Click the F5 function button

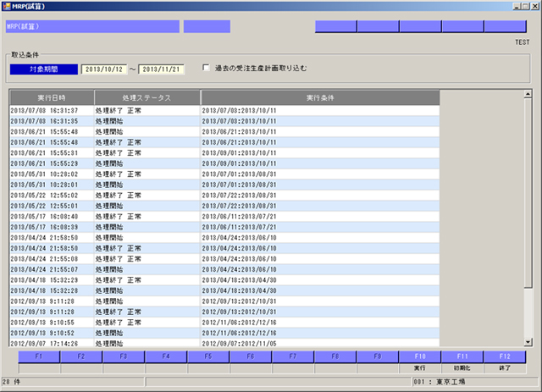click(x=208, y=356)
